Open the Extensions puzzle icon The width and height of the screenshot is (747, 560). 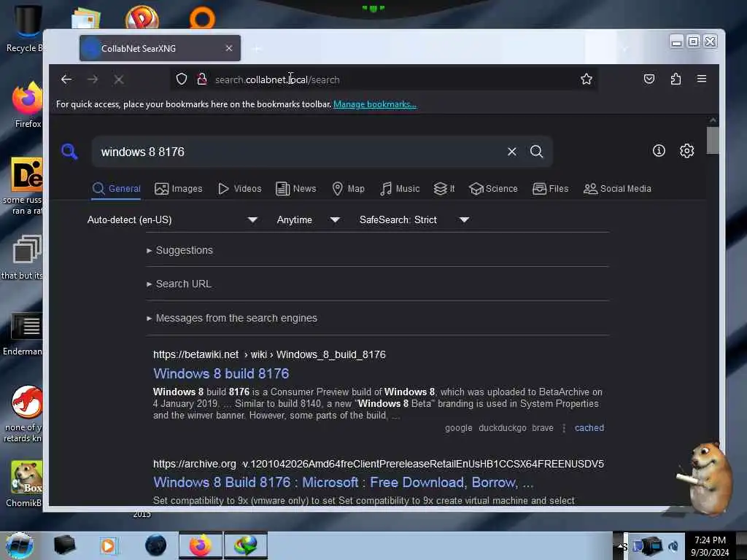676,79
